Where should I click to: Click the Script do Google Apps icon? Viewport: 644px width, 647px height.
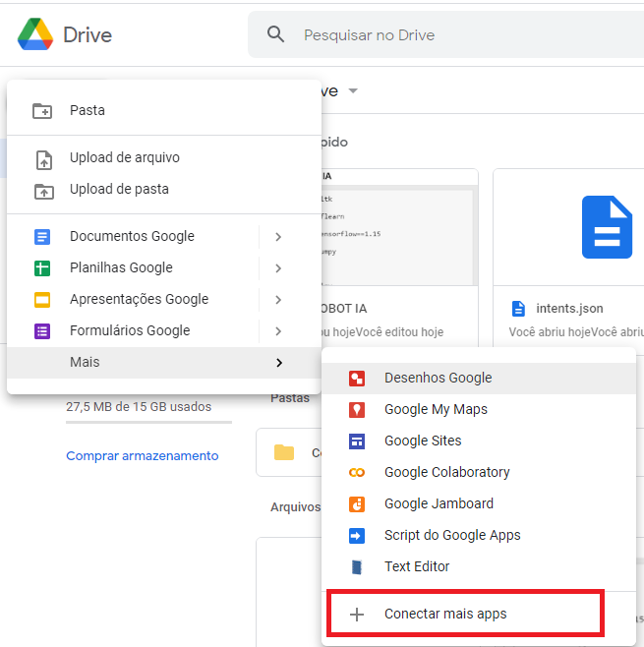coord(357,536)
